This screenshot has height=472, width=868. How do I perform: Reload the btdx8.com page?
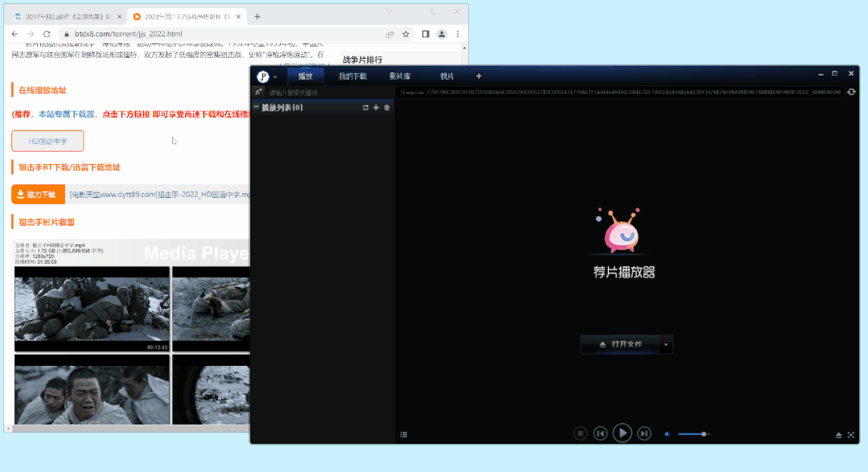(x=47, y=34)
